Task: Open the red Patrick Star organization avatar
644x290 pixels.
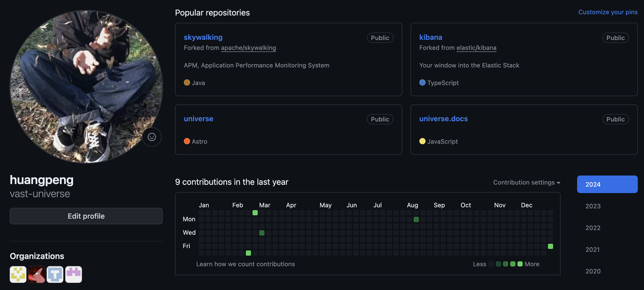Action: [x=37, y=274]
